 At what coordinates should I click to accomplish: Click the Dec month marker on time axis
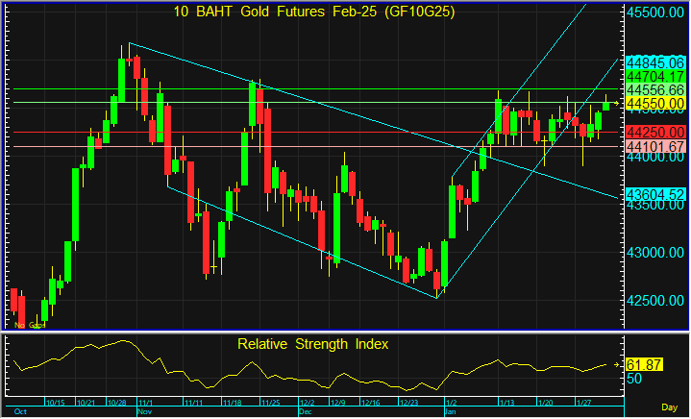pyautogui.click(x=307, y=411)
